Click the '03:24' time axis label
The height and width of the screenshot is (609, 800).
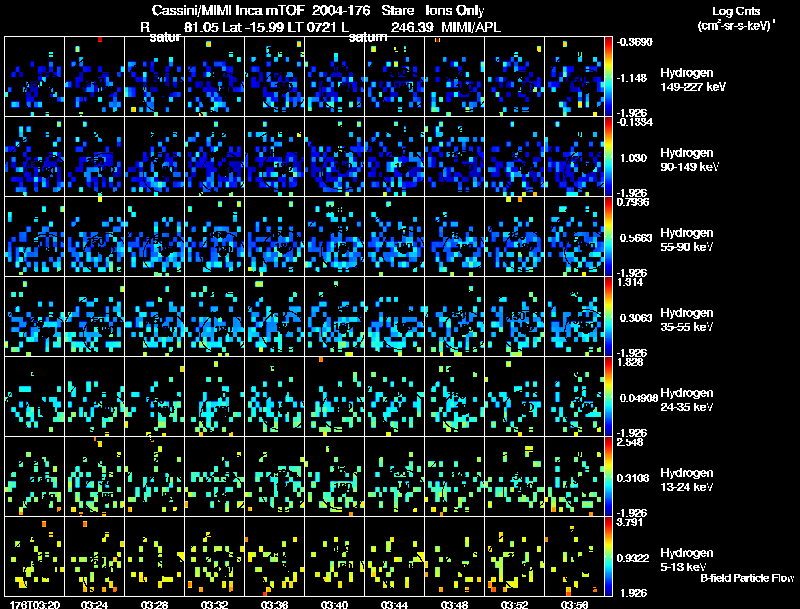click(x=94, y=604)
